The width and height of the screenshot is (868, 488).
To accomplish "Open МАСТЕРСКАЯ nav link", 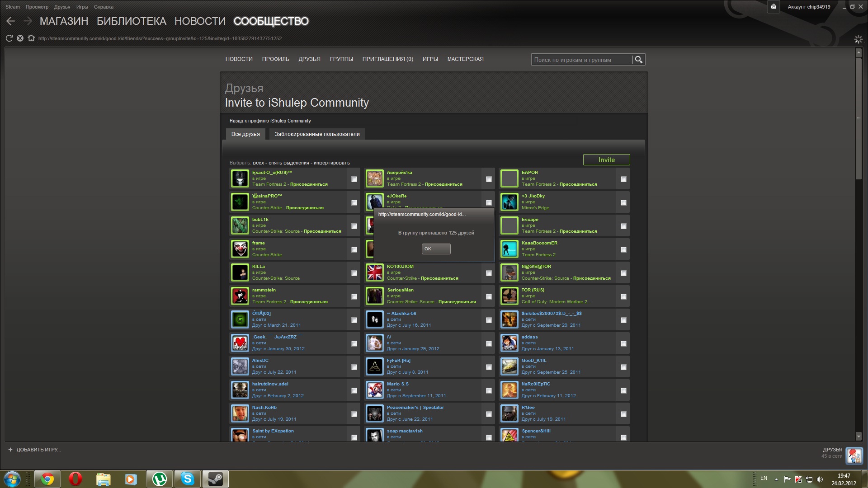I will coord(465,59).
